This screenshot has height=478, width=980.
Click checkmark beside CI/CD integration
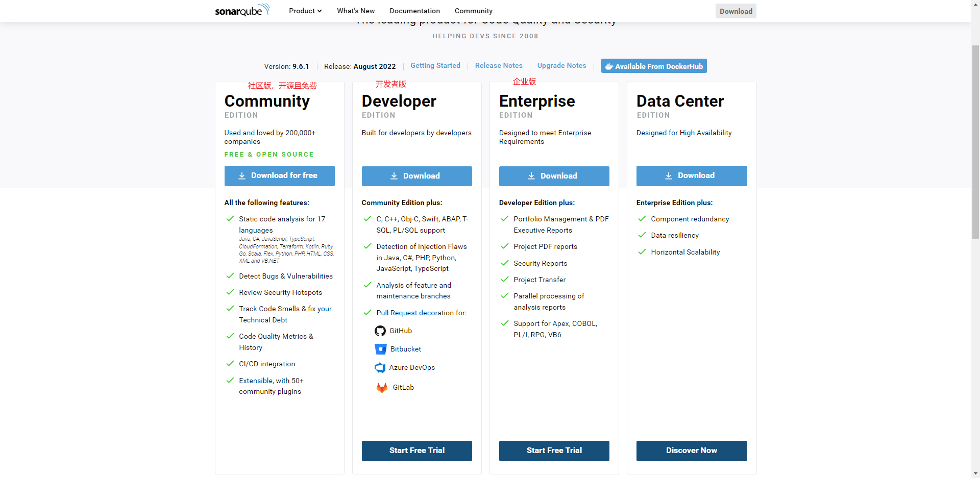[230, 363]
